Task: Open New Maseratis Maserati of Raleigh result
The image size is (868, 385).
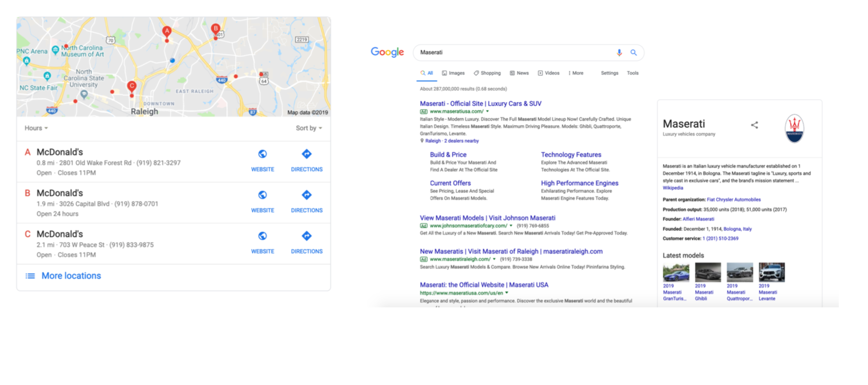Action: (x=511, y=251)
